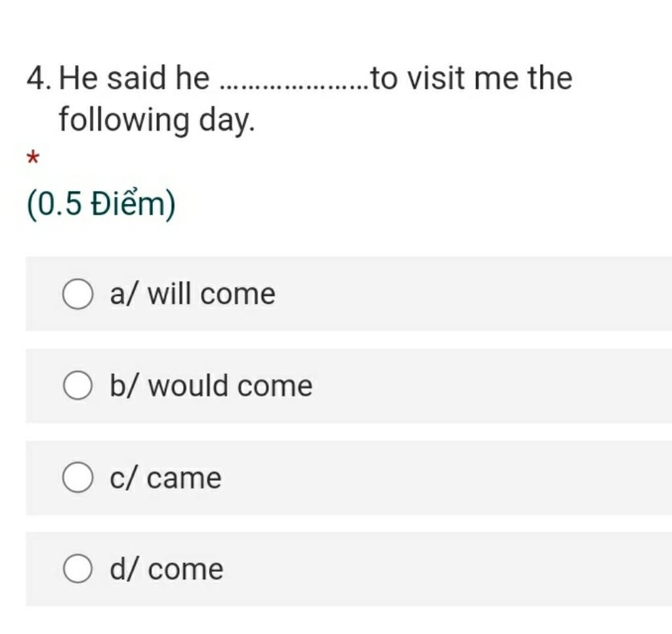Click the '(0.5 Điểm)' points label
The height and width of the screenshot is (634, 672).
pyautogui.click(x=101, y=205)
